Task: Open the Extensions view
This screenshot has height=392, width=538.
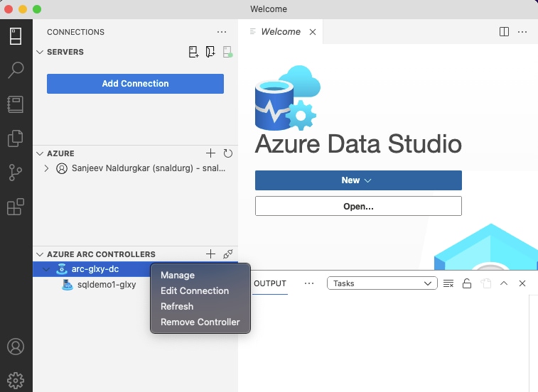Action: (16, 207)
